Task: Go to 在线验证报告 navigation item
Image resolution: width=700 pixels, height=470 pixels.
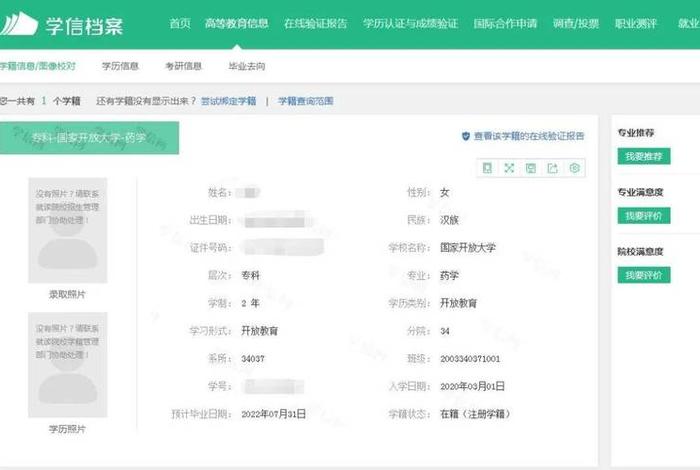Action: pos(316,23)
